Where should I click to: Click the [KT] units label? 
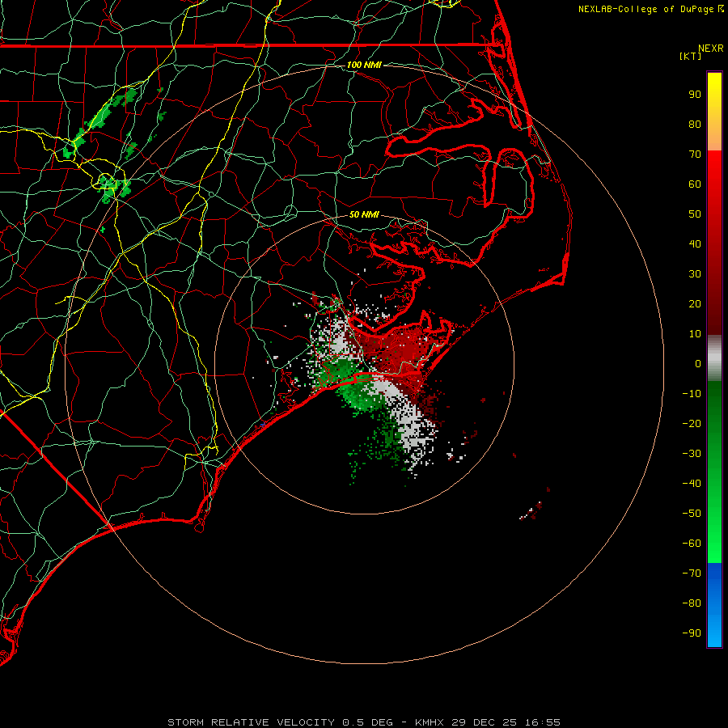pyautogui.click(x=691, y=56)
